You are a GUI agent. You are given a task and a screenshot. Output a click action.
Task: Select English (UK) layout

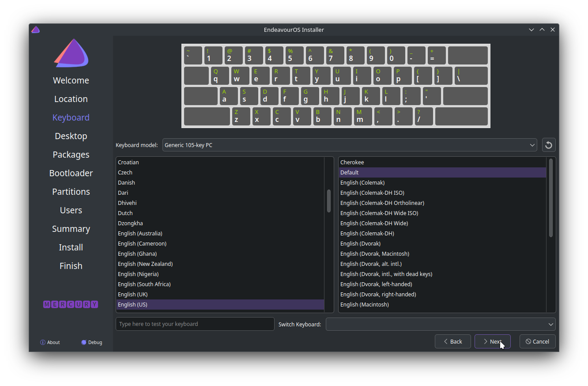(220, 294)
